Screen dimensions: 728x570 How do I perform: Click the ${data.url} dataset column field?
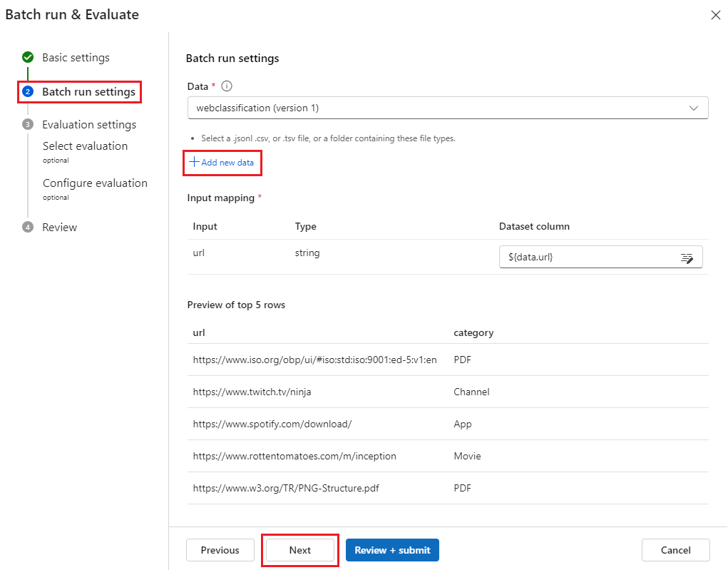click(x=601, y=257)
